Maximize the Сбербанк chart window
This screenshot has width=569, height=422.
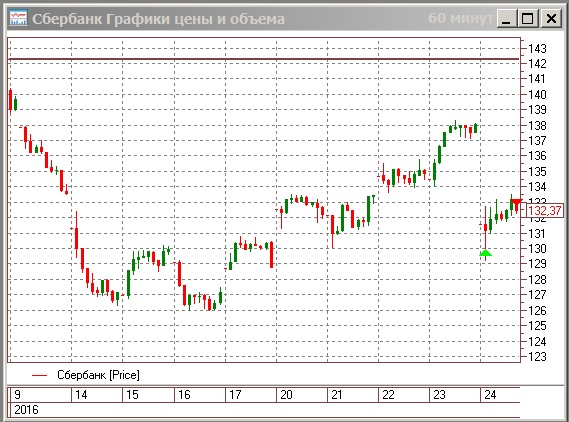tap(528, 18)
